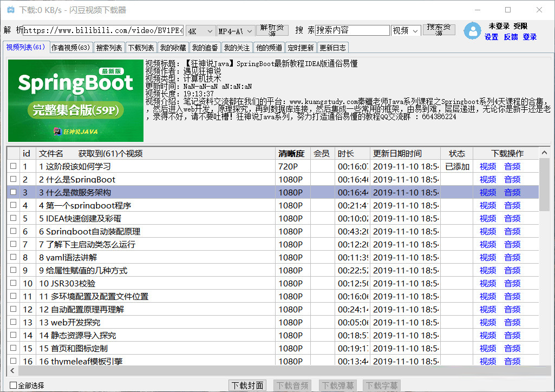Click the 下载弹幕 button
Screen dimensions: 555x392
click(x=337, y=386)
